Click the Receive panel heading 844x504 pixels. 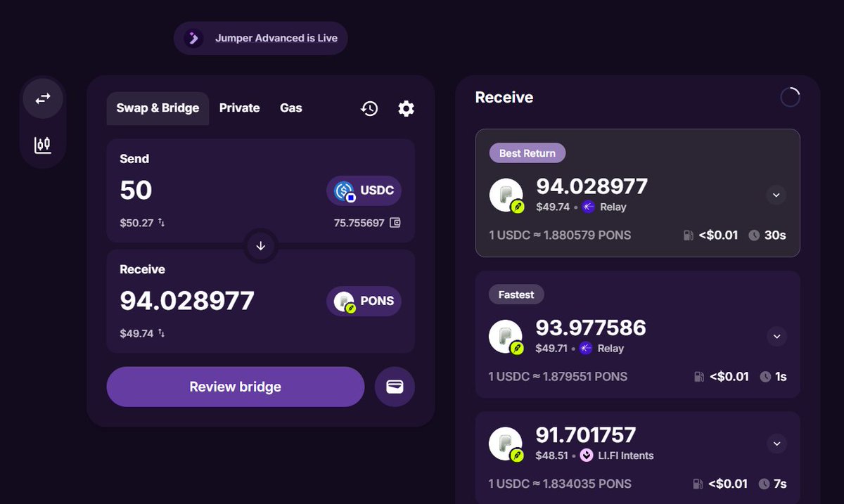coord(504,97)
